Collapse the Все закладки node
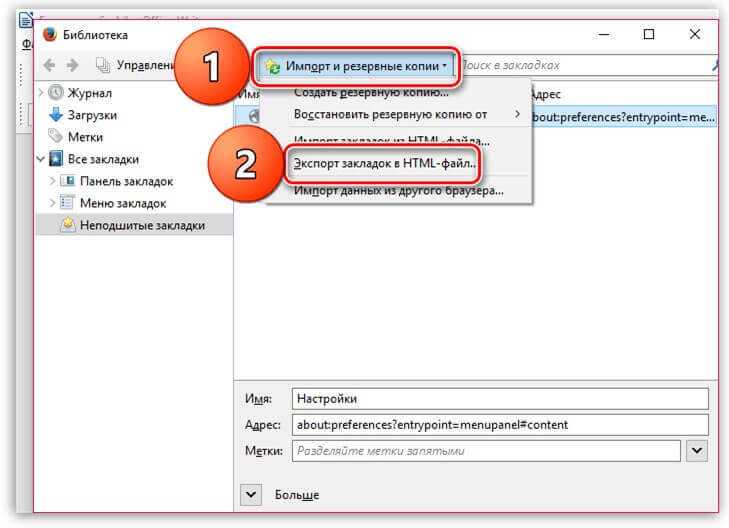This screenshot has width=729, height=528. pos(41,159)
